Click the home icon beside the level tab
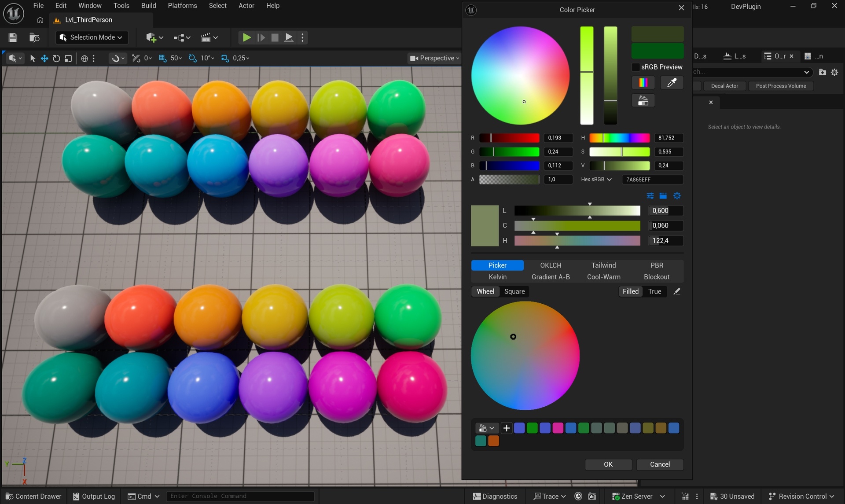845x504 pixels. 40,20
